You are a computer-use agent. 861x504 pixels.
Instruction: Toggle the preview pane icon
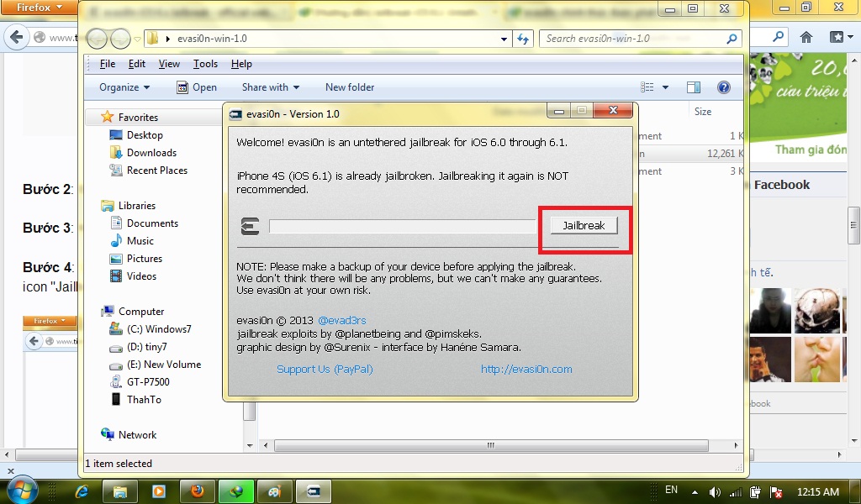pos(694,87)
